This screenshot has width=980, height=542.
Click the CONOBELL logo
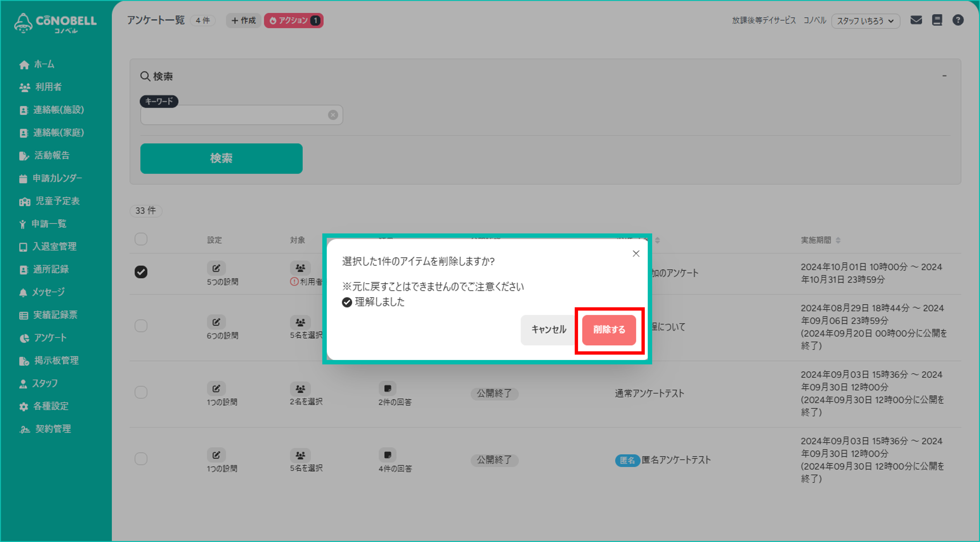(55, 23)
